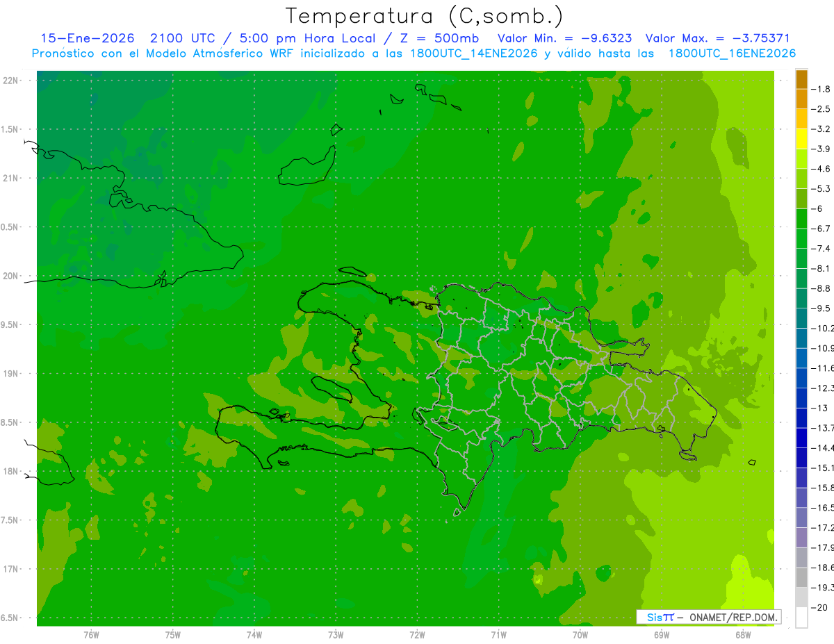Click the top brown swatch above -1.8
This screenshot has width=834, height=644.
[x=801, y=79]
